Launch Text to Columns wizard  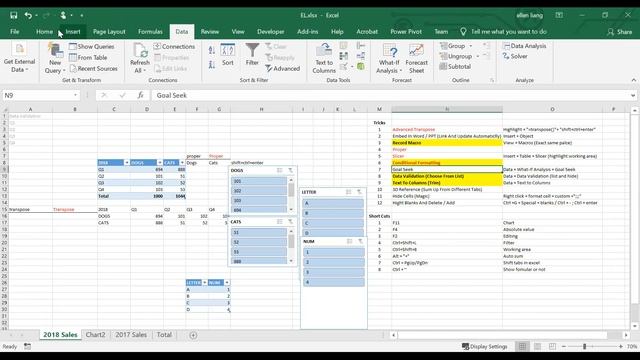[x=324, y=58]
